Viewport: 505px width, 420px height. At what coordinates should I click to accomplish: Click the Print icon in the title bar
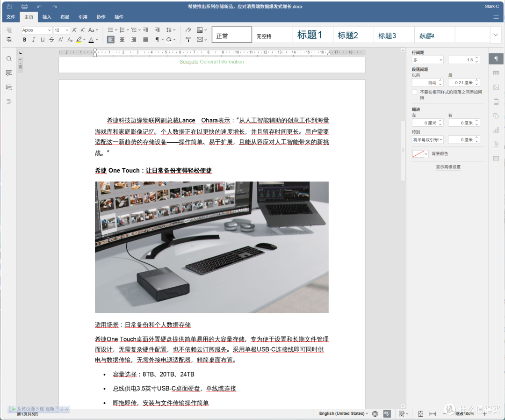24,7
